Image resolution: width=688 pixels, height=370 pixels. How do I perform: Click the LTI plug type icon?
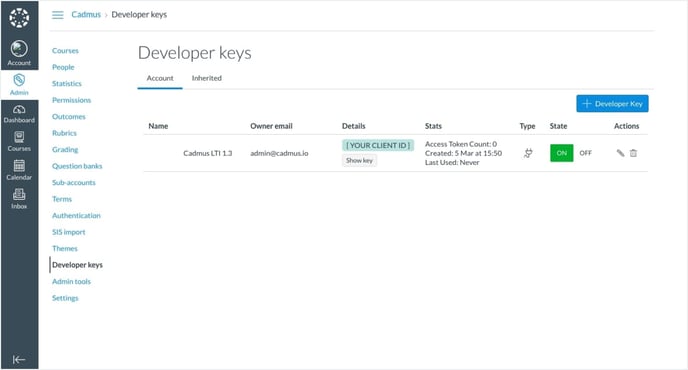[x=528, y=153]
